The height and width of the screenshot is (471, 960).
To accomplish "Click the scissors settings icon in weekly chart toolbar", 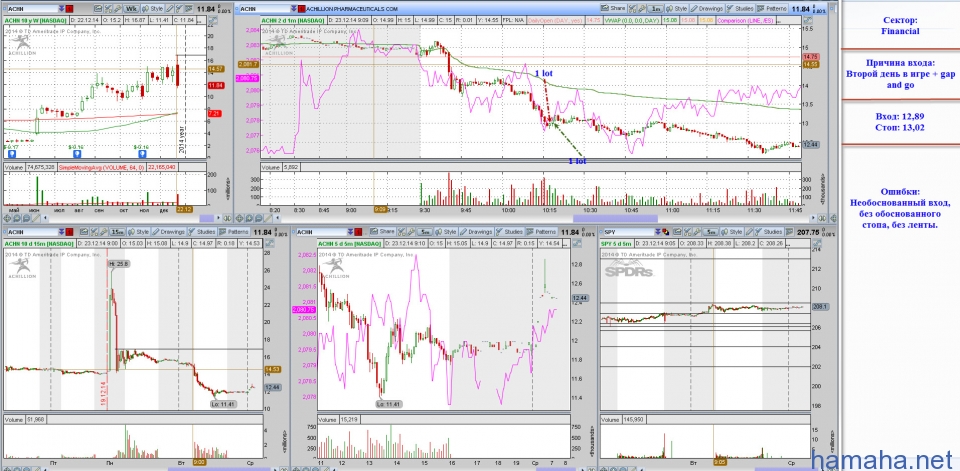I will coord(108,9).
